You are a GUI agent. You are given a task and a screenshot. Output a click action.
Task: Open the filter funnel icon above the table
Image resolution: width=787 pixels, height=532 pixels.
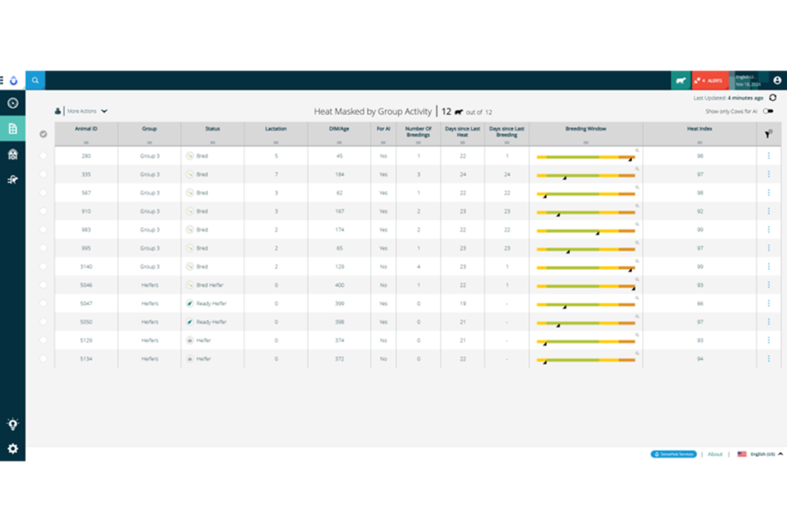pos(767,133)
